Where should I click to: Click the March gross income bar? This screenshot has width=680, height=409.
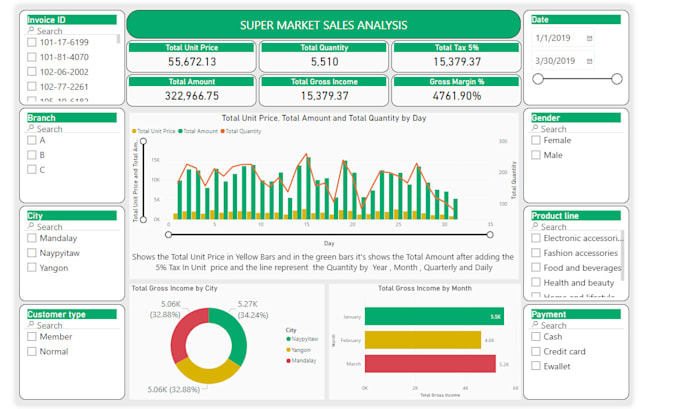tap(430, 363)
